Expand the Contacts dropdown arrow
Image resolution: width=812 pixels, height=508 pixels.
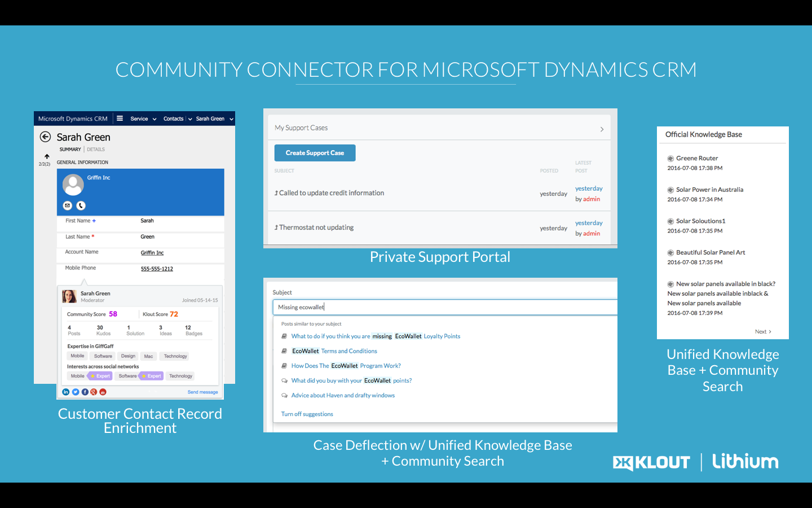coord(190,119)
